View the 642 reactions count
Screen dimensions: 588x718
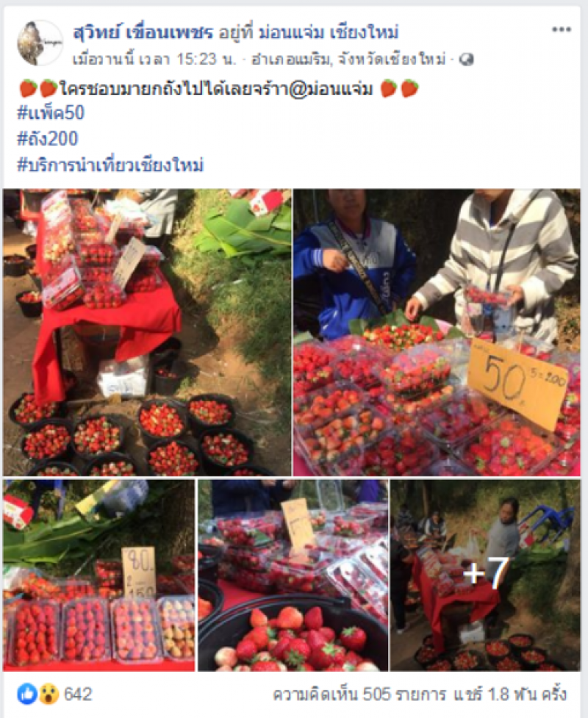pos(77,694)
